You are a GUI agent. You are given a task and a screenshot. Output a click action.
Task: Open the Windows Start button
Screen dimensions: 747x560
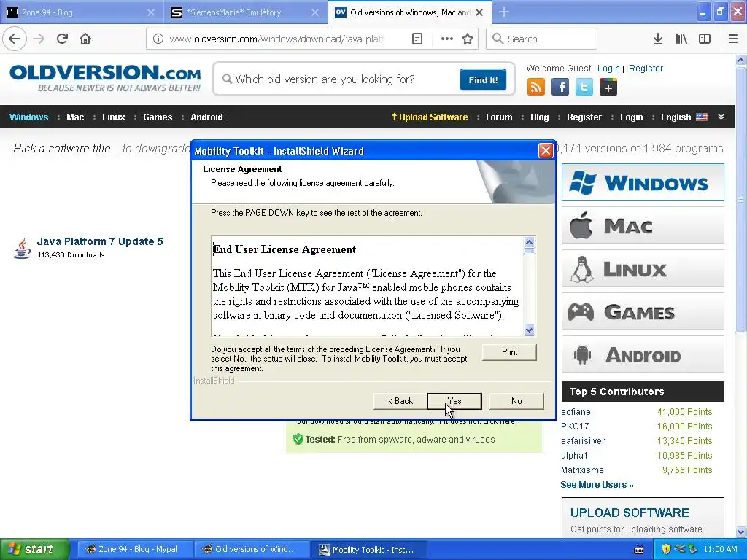pyautogui.click(x=35, y=549)
